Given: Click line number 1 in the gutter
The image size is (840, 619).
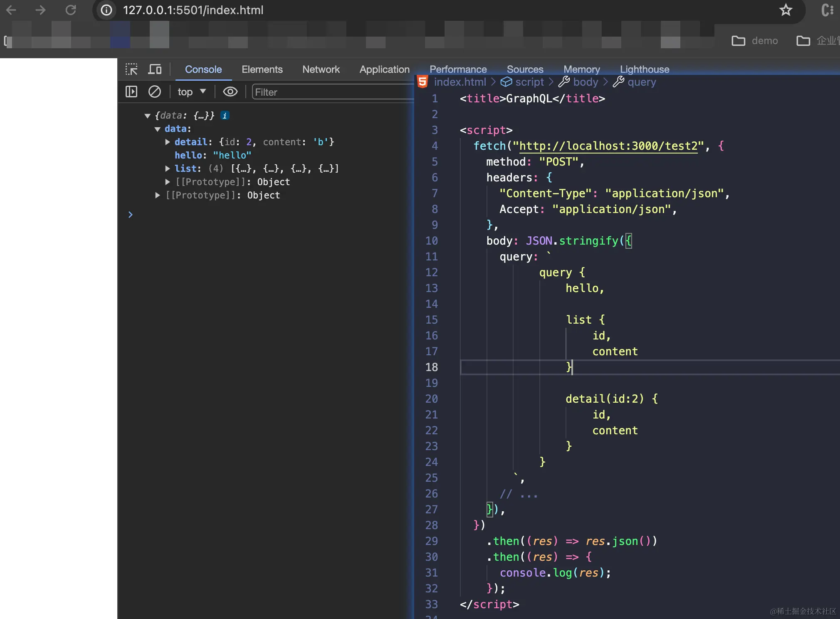Looking at the screenshot, I should point(435,99).
